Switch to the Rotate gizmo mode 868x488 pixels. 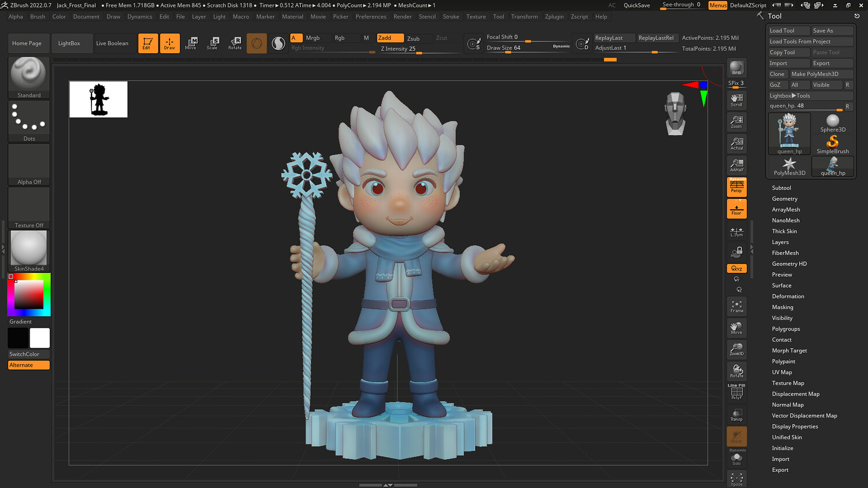click(235, 43)
